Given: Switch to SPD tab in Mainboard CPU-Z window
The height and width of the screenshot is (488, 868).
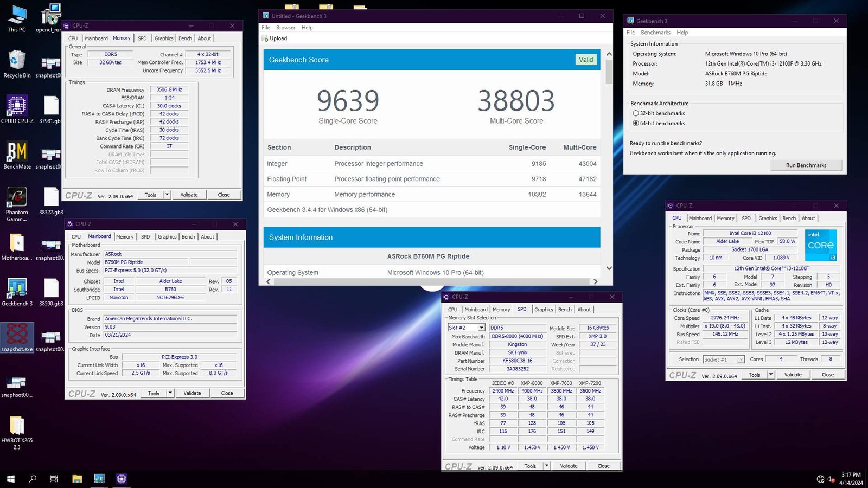Looking at the screenshot, I should (x=145, y=237).
